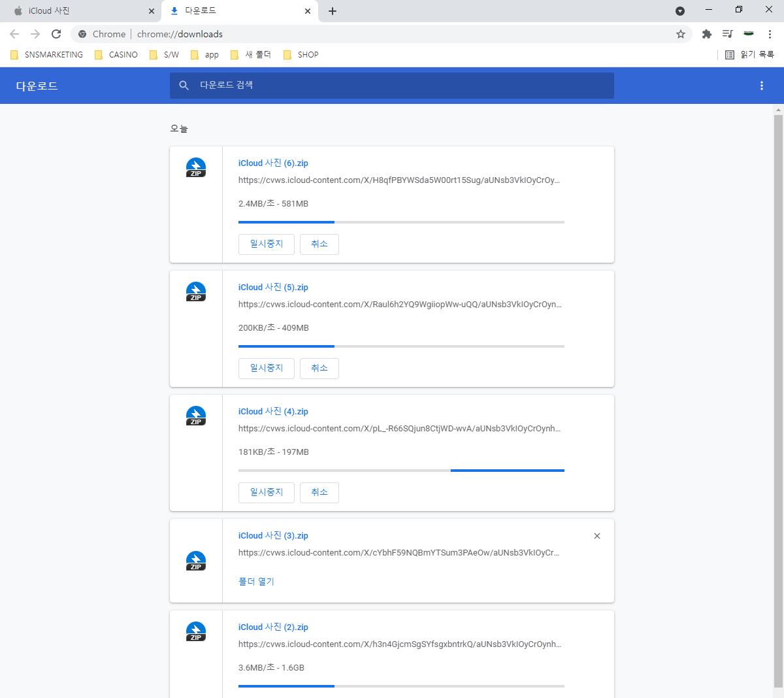The image size is (784, 698).
Task: Click the ZIP file icon for iCloud 사진 (4).zip
Action: [x=196, y=416]
